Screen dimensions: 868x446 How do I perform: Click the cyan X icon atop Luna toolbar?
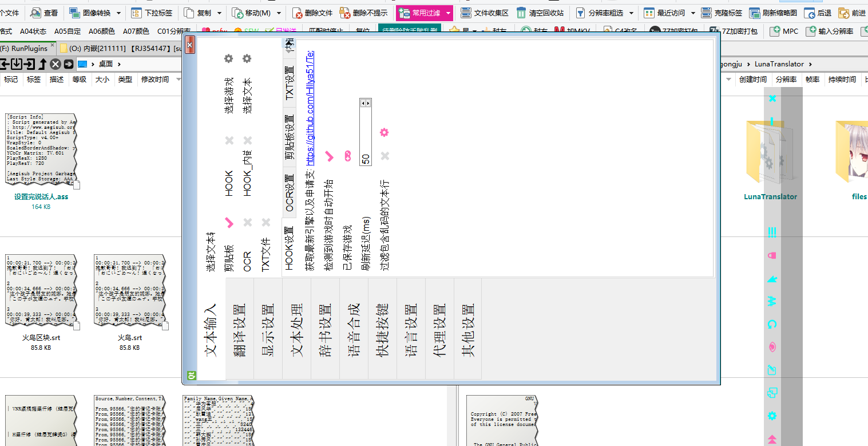[772, 98]
